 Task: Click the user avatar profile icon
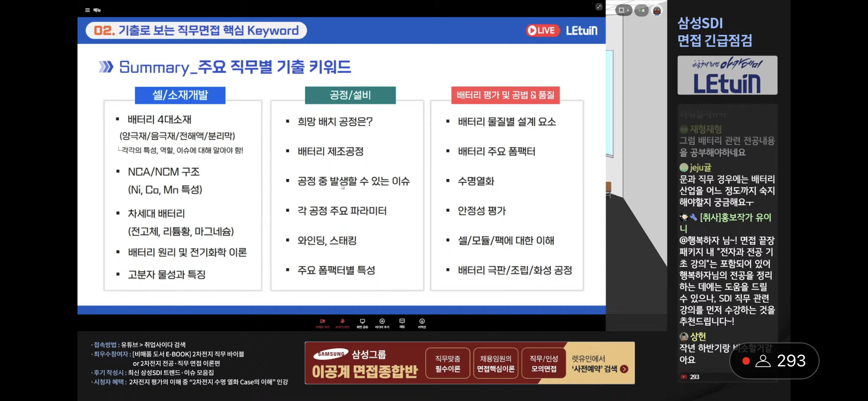point(657,11)
